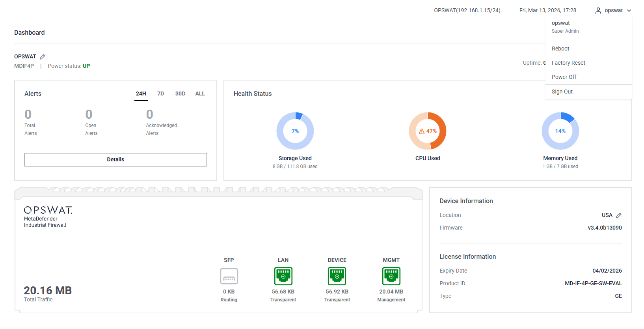Click the pencil icon next to OPSWAT name
The width and height of the screenshot is (644, 329).
coord(43,57)
